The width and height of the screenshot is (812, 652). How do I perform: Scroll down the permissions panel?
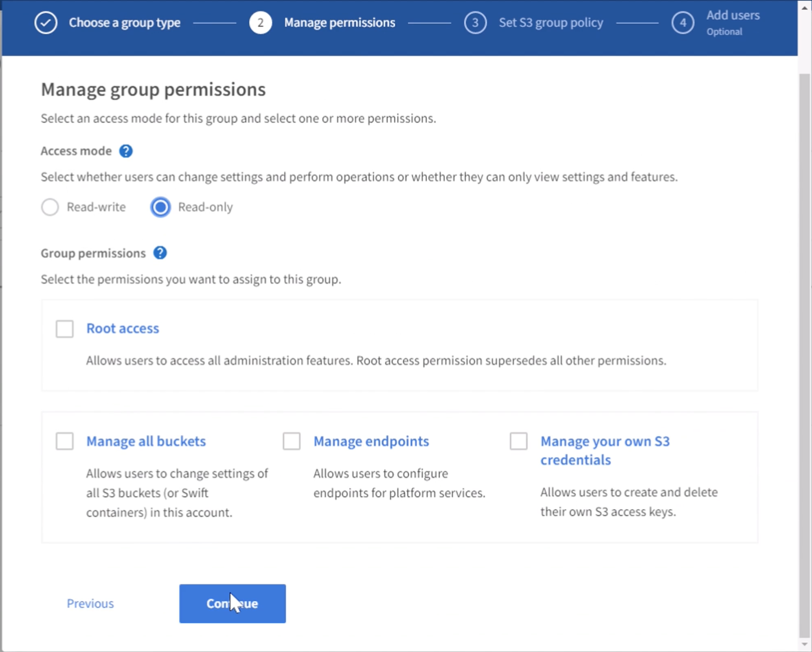click(804, 645)
